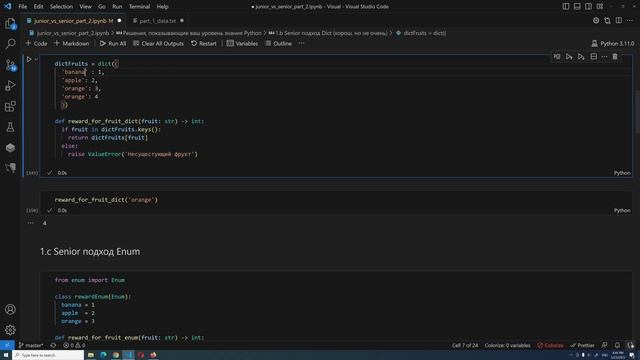Screen dimensions: 640x360
Task: Click Python language label of first cell
Action: point(622,173)
